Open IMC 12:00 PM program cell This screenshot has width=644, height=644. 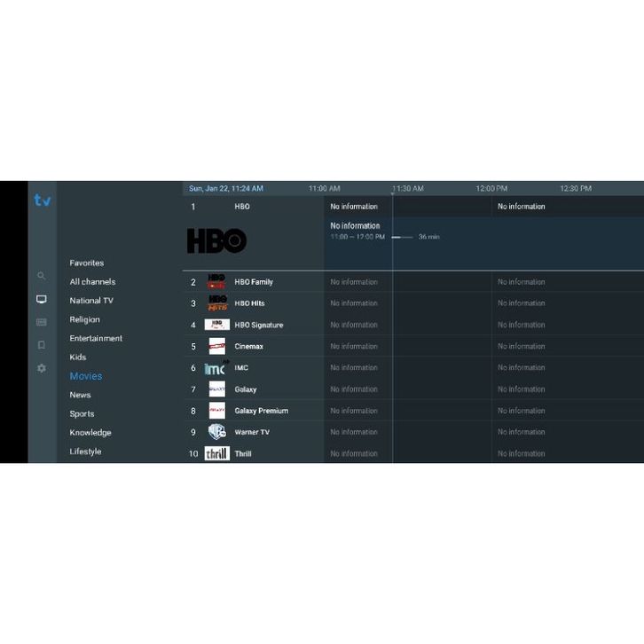point(568,367)
